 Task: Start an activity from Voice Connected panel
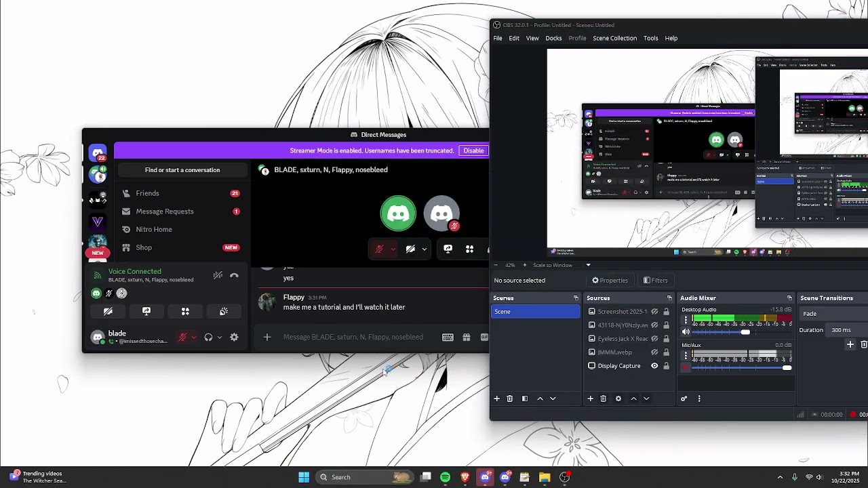[185, 311]
